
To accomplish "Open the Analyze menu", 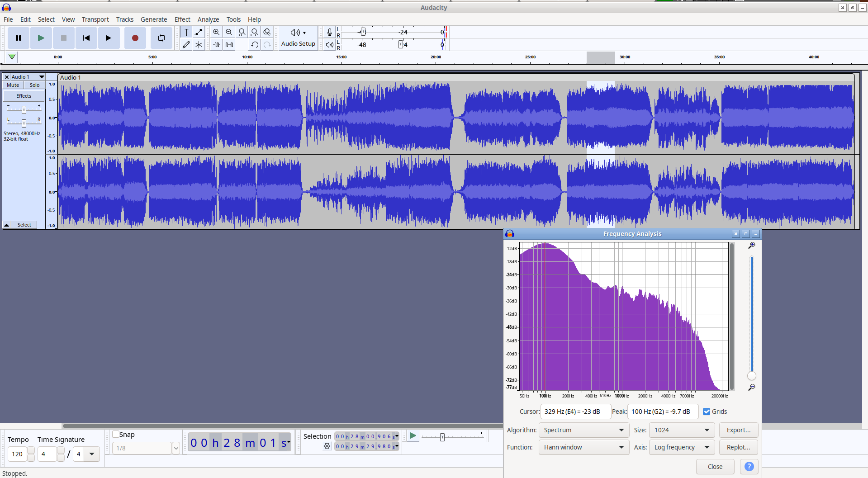I will [208, 19].
